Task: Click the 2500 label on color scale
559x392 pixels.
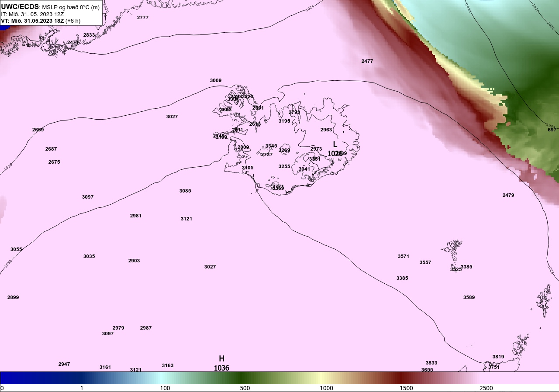Action: (x=486, y=388)
